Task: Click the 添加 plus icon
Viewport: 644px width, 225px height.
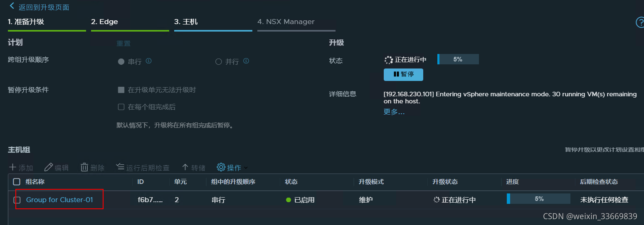Action: pyautogui.click(x=13, y=167)
